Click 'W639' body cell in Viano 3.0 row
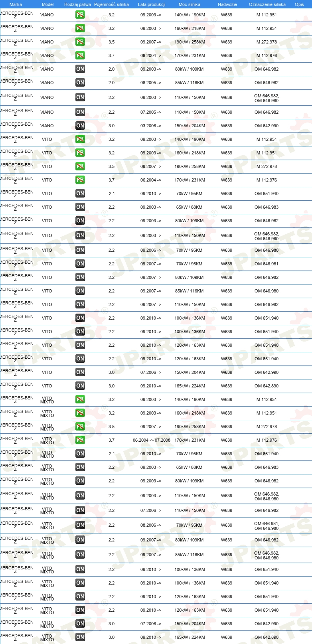Viewport: 312px width, 644px height. point(227,126)
